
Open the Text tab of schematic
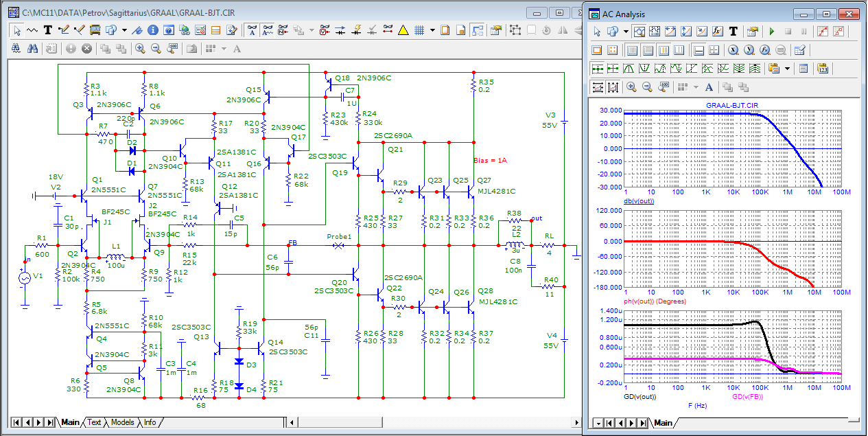[94, 422]
